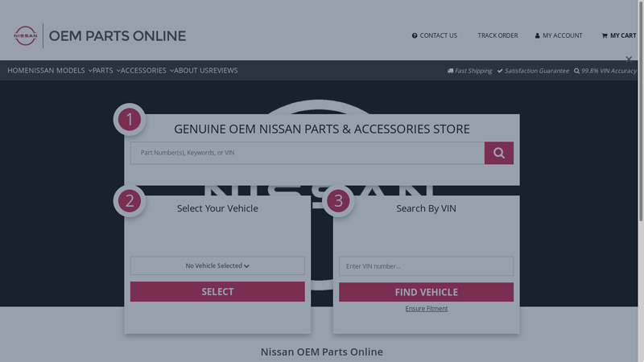The height and width of the screenshot is (362, 644).
Task: Open the REVIEWS page
Action: point(224,71)
